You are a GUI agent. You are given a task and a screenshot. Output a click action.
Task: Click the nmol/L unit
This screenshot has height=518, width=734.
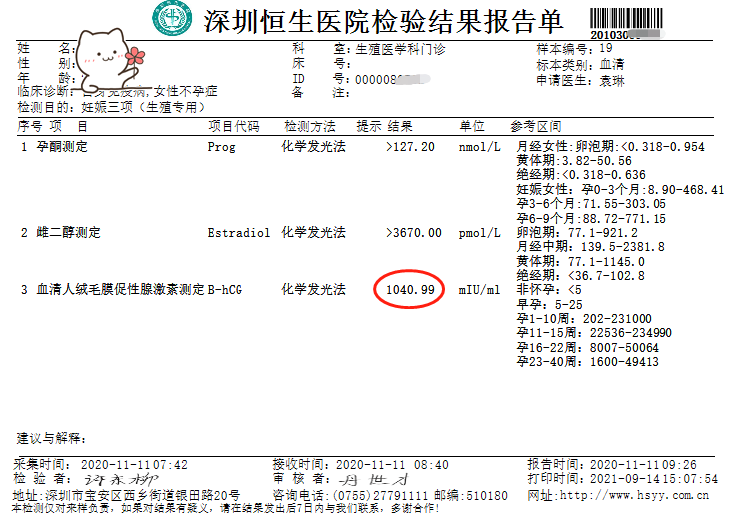pyautogui.click(x=479, y=147)
